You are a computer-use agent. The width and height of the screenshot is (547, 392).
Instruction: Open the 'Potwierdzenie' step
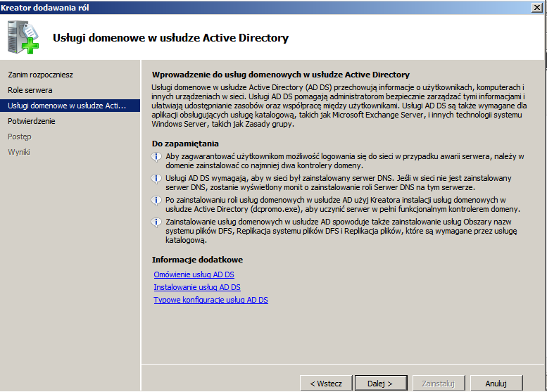click(x=32, y=121)
